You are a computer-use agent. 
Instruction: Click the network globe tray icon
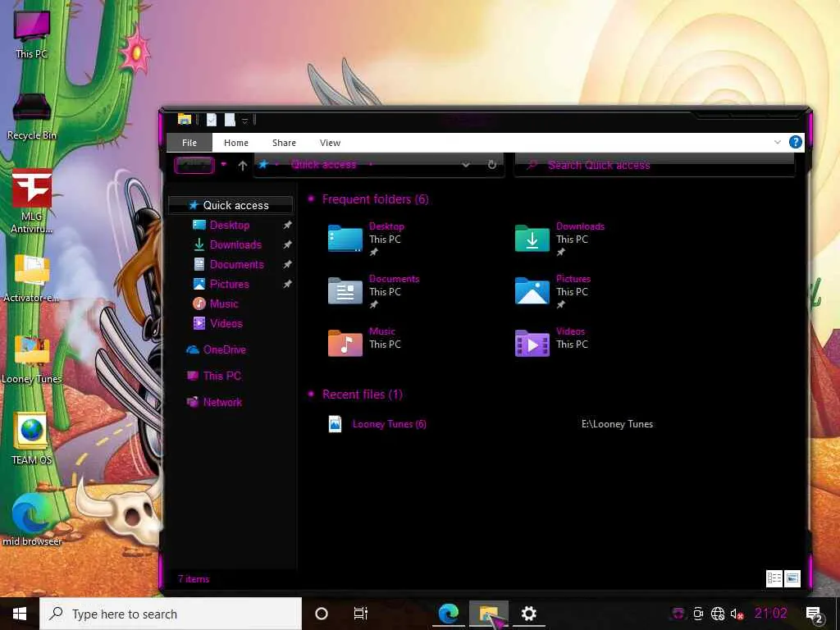click(x=718, y=614)
